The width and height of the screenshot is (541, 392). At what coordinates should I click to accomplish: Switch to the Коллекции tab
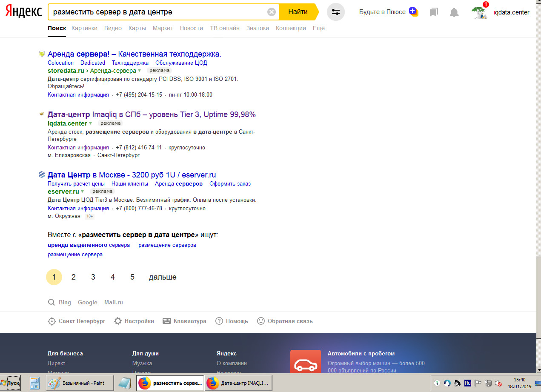click(x=291, y=28)
